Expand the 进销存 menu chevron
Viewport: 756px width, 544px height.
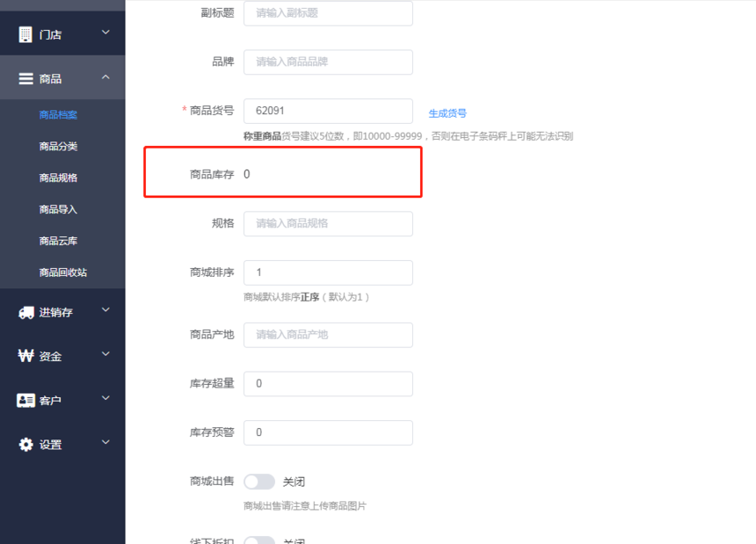tap(105, 310)
